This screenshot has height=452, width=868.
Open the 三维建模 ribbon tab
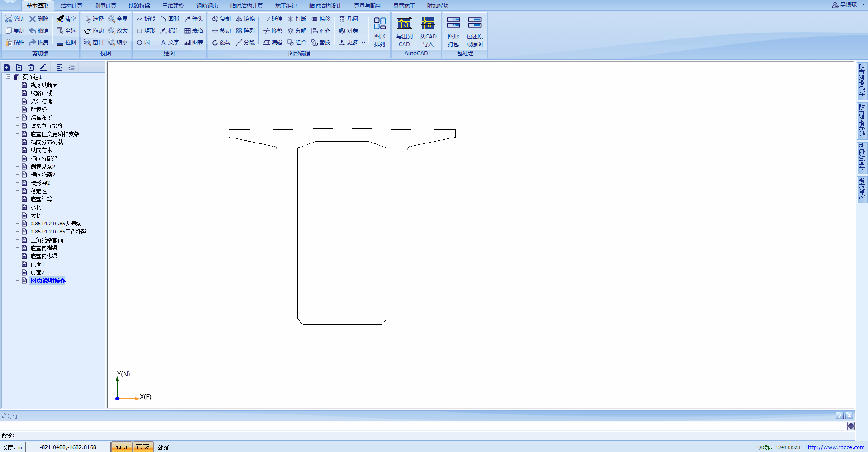point(173,5)
